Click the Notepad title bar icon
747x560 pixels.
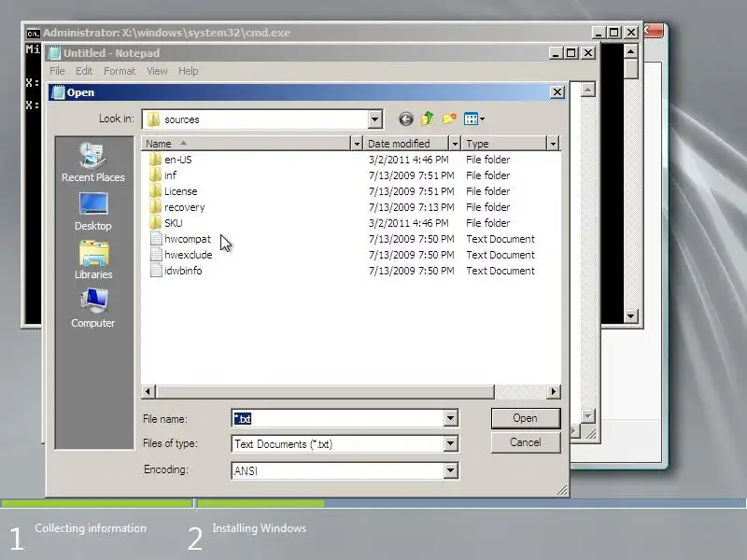click(x=55, y=53)
